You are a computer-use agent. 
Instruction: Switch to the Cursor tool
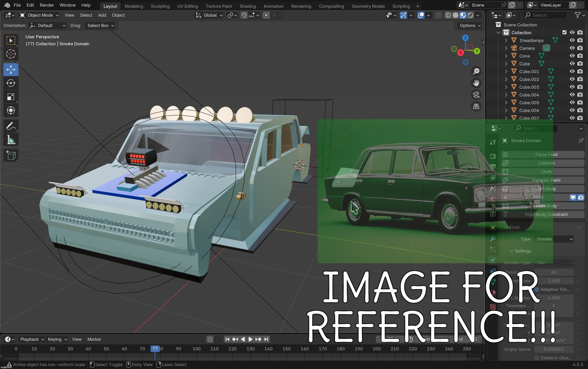point(11,54)
